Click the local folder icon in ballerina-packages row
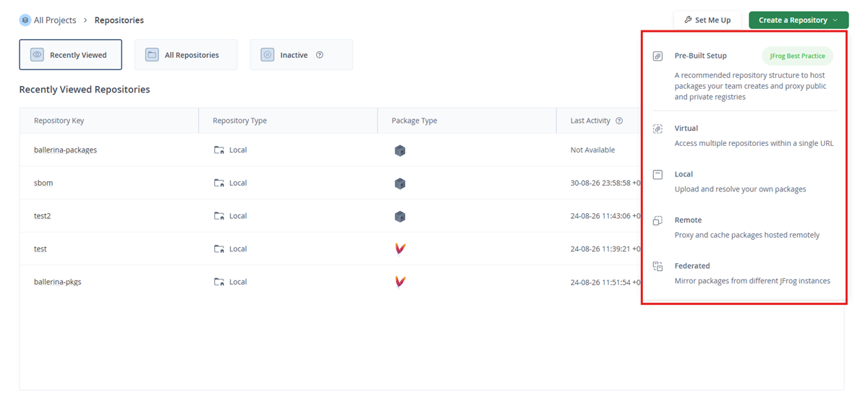Screen dimensions: 868x404 tap(219, 150)
